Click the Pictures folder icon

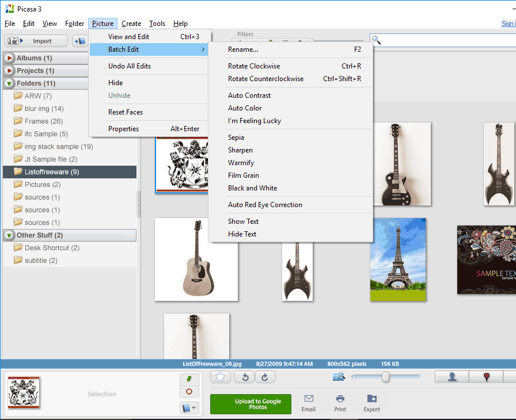[18, 184]
